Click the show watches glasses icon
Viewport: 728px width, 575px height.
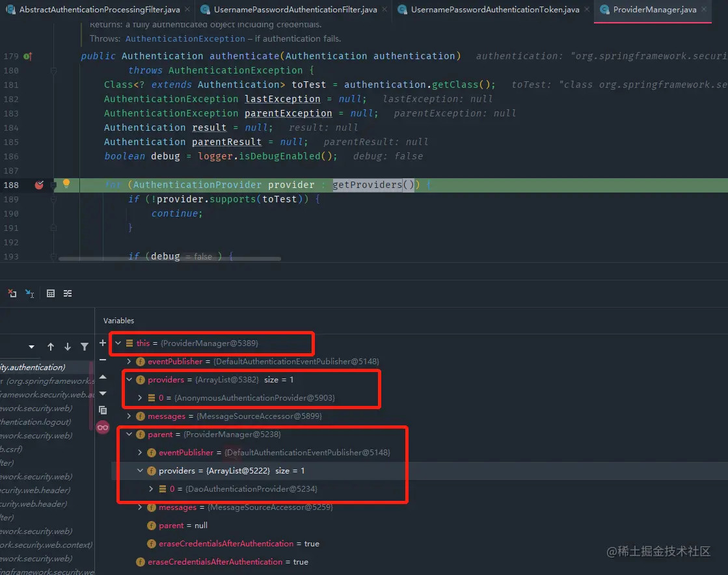(x=103, y=427)
